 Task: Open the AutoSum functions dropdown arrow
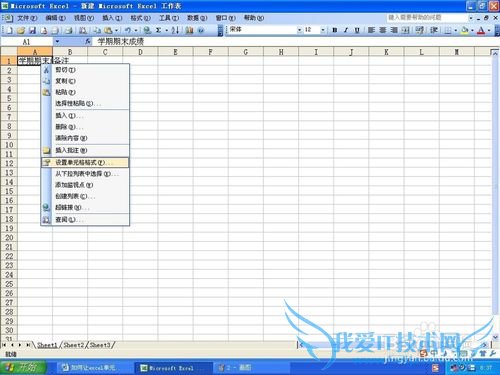coord(166,30)
